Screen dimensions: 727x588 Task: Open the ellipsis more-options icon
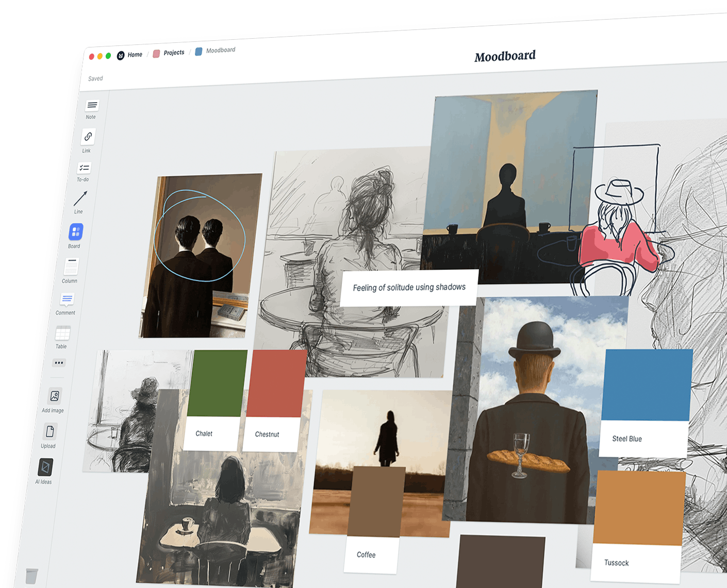click(x=59, y=363)
